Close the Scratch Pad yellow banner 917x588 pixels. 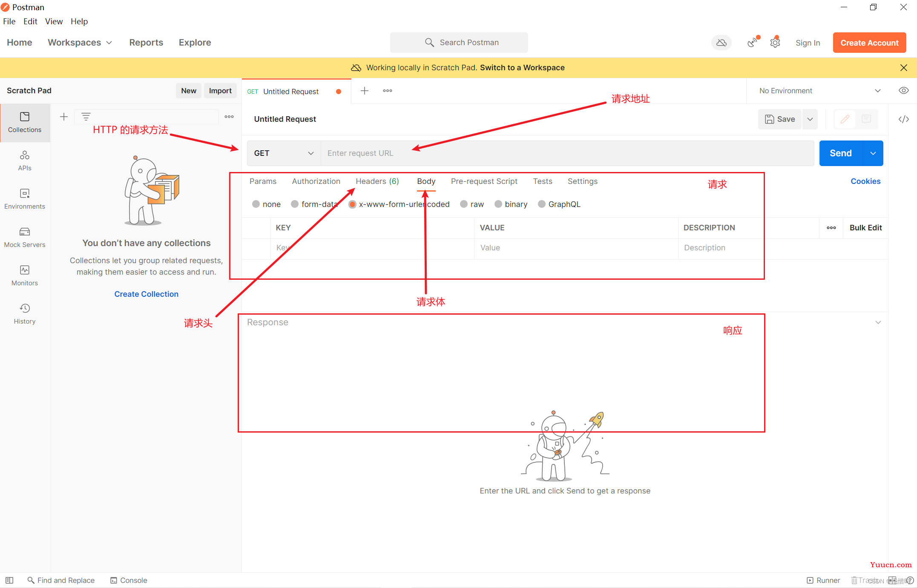904,68
